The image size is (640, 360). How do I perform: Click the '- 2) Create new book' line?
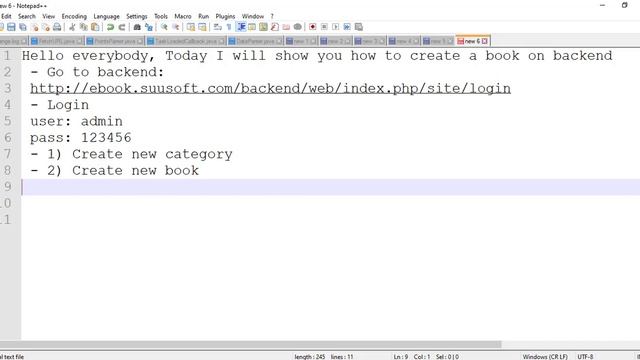coord(114,170)
